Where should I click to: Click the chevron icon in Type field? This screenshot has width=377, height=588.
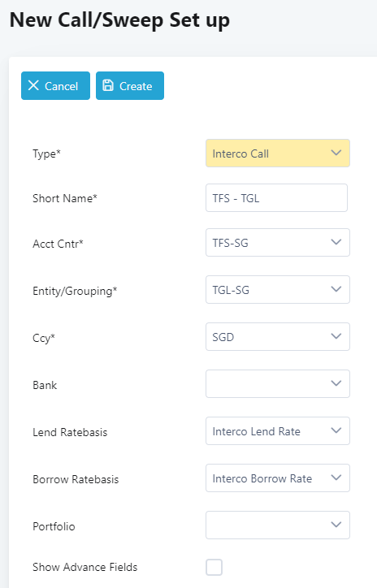pyautogui.click(x=336, y=153)
